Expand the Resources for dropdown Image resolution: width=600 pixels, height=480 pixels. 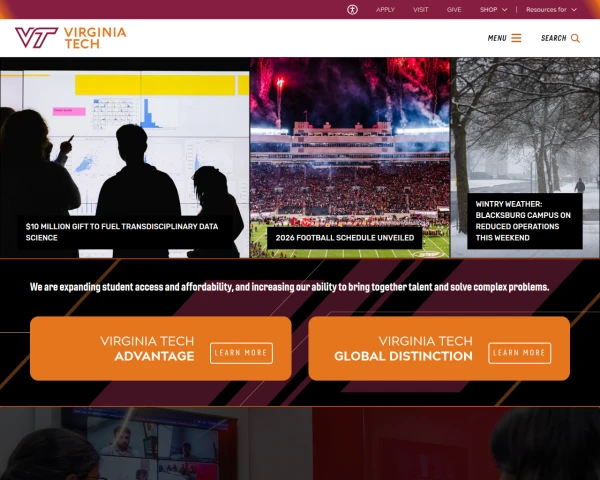[551, 10]
